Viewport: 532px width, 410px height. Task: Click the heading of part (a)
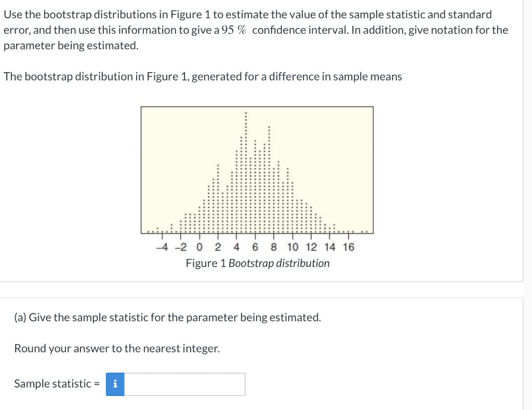[x=167, y=317]
